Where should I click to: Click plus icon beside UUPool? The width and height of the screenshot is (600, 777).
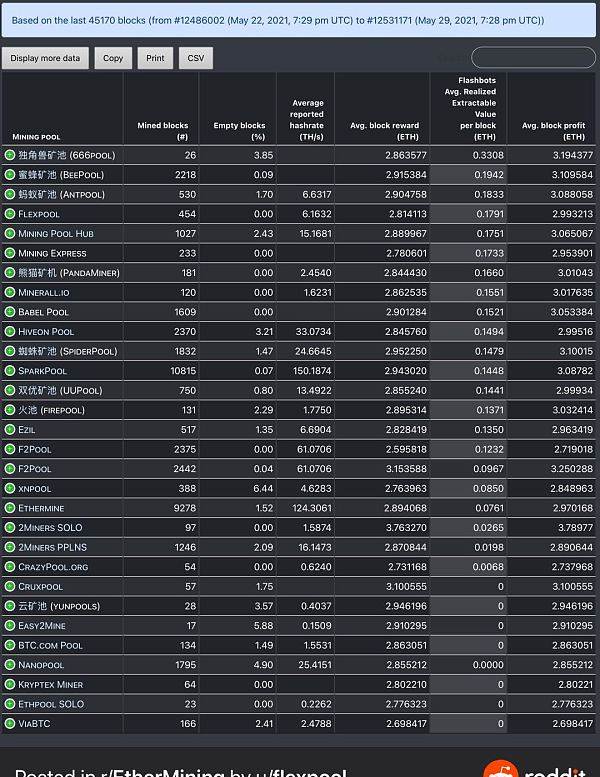(x=10, y=390)
